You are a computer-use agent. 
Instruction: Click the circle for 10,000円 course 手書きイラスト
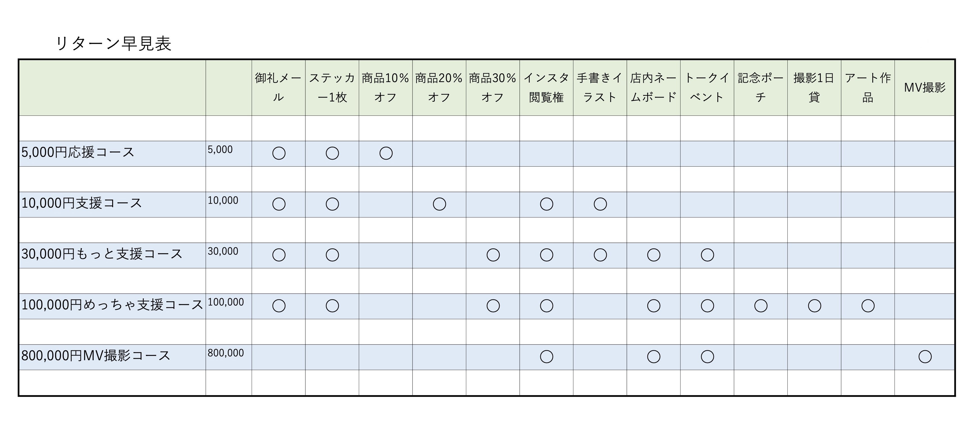point(600,205)
